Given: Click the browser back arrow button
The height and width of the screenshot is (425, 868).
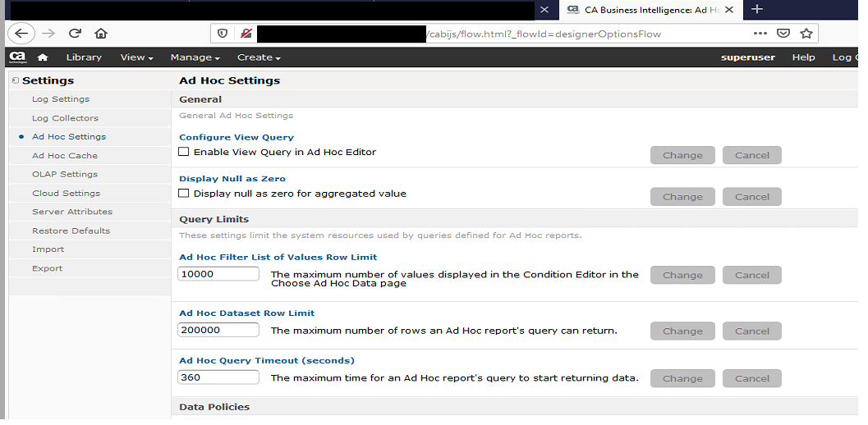Looking at the screenshot, I should [x=21, y=34].
